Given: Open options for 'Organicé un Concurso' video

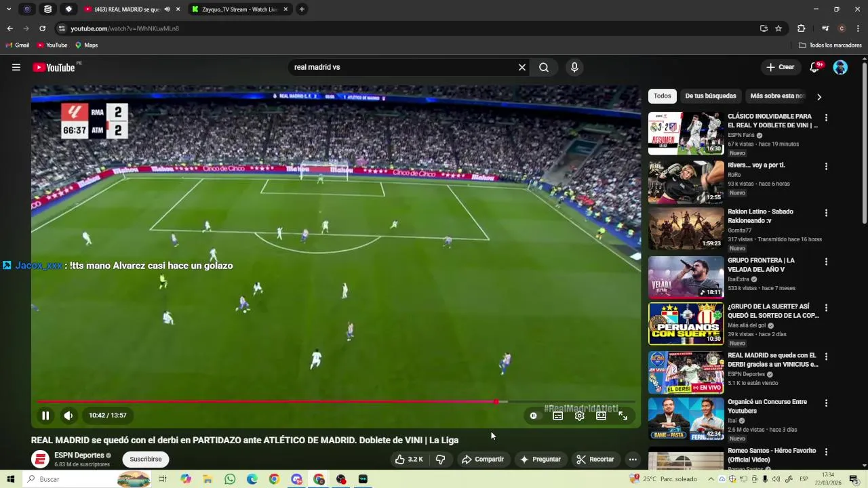Looking at the screenshot, I should 826,403.
